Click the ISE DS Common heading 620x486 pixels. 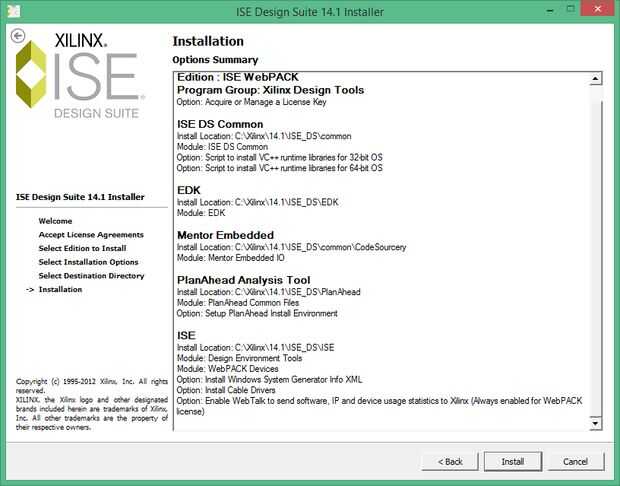220,124
